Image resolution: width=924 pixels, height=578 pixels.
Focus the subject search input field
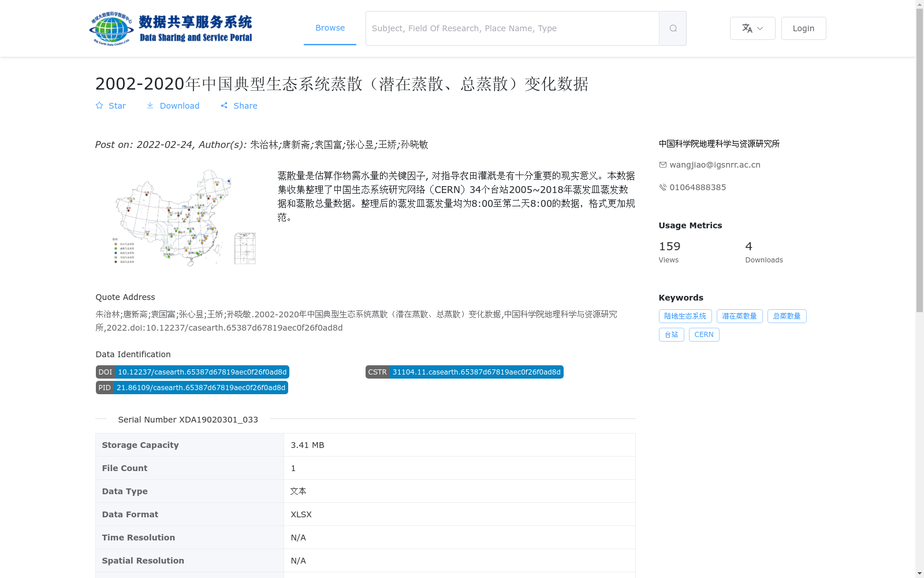(512, 28)
